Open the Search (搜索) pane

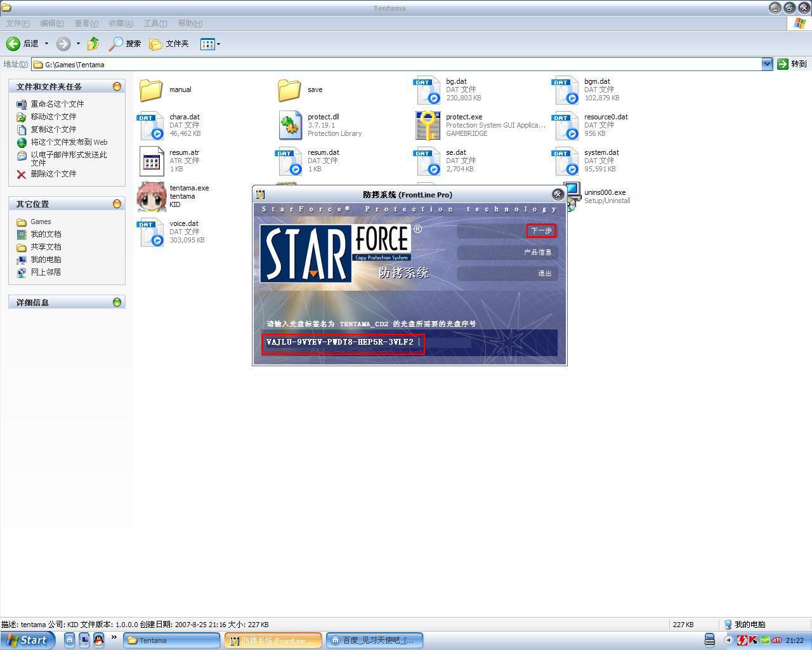(x=125, y=44)
